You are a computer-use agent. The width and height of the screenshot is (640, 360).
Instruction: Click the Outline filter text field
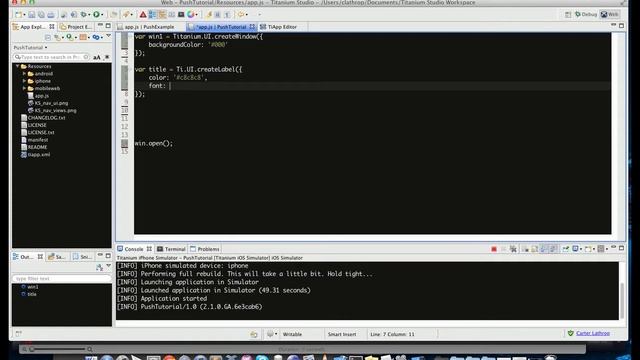click(61, 278)
